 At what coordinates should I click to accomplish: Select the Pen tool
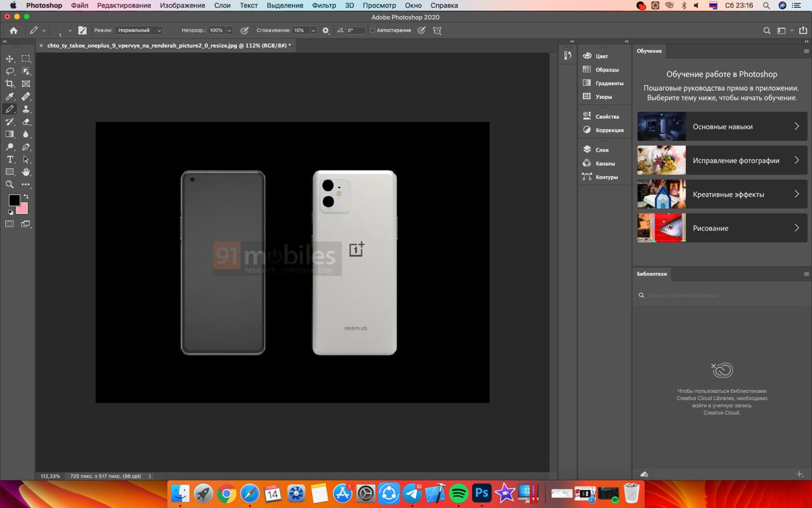[x=26, y=147]
